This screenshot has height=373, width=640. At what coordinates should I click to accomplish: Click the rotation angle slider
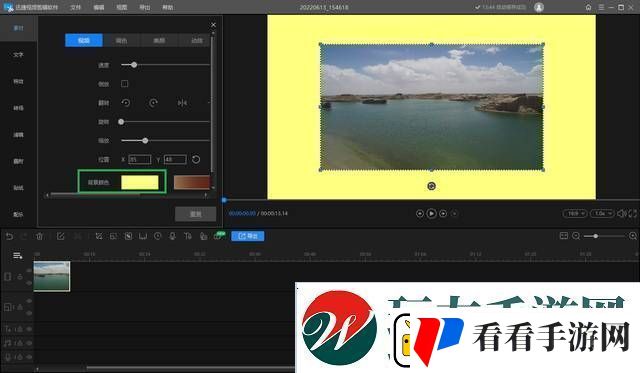click(165, 122)
